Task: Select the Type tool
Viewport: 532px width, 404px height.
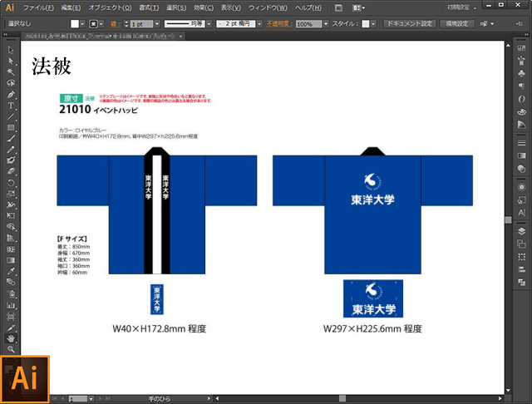Action: point(11,106)
